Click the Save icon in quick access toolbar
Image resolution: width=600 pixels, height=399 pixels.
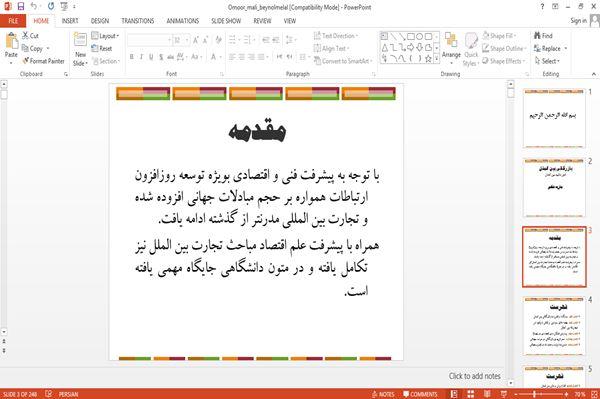tap(21, 7)
